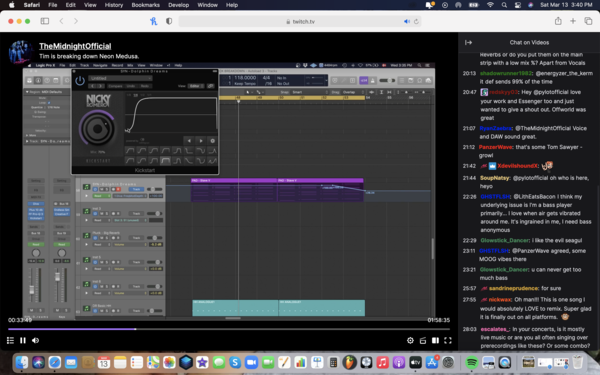Viewport: 600px width, 375px height.
Task: Enter fullscreen mode in the video player
Action: (448, 340)
